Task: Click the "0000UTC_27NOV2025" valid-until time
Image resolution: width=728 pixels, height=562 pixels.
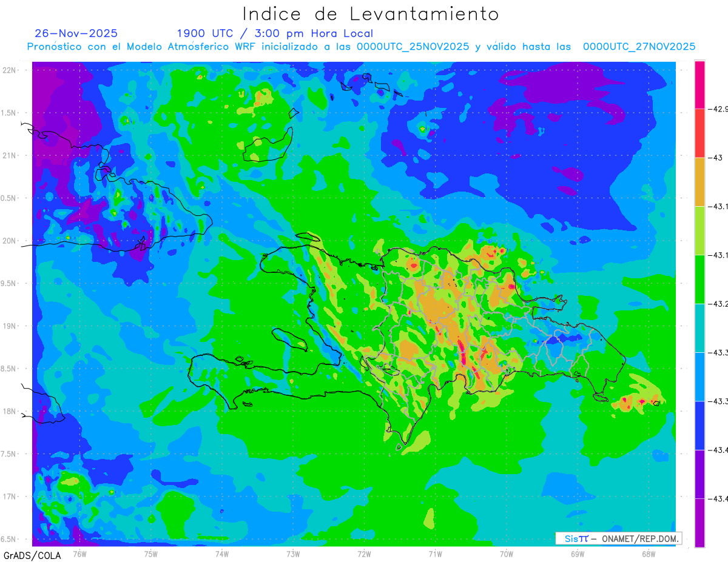Action: pos(639,47)
